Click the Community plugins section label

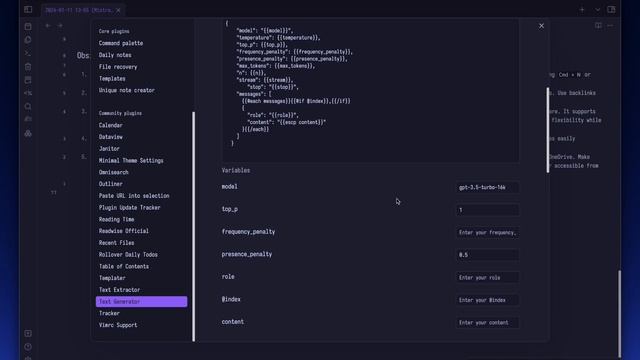(120, 113)
